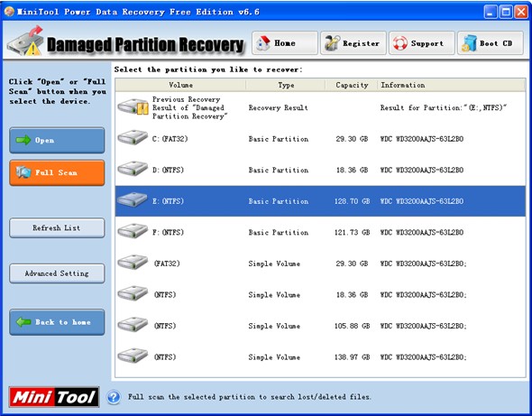The height and width of the screenshot is (416, 532).
Task: Click Simple Volume type in 138.97 GB row
Action: click(x=274, y=357)
